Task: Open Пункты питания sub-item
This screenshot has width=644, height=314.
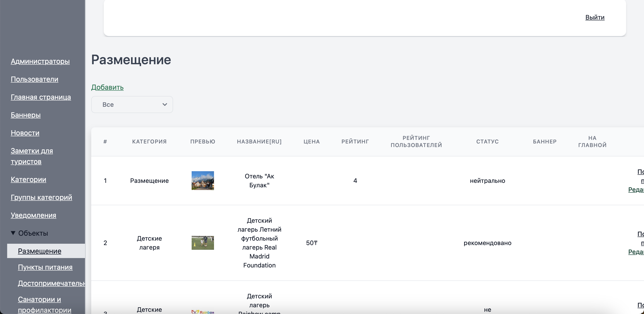Action: (x=45, y=267)
